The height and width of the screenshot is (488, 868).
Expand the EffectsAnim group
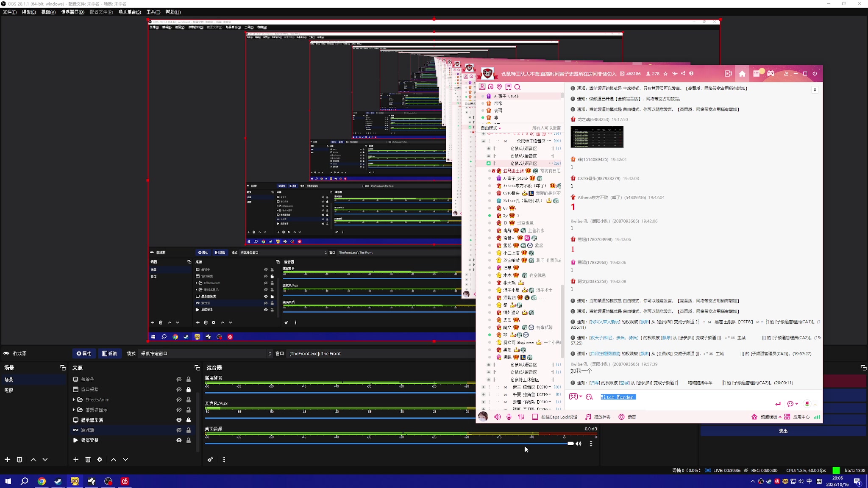(74, 399)
